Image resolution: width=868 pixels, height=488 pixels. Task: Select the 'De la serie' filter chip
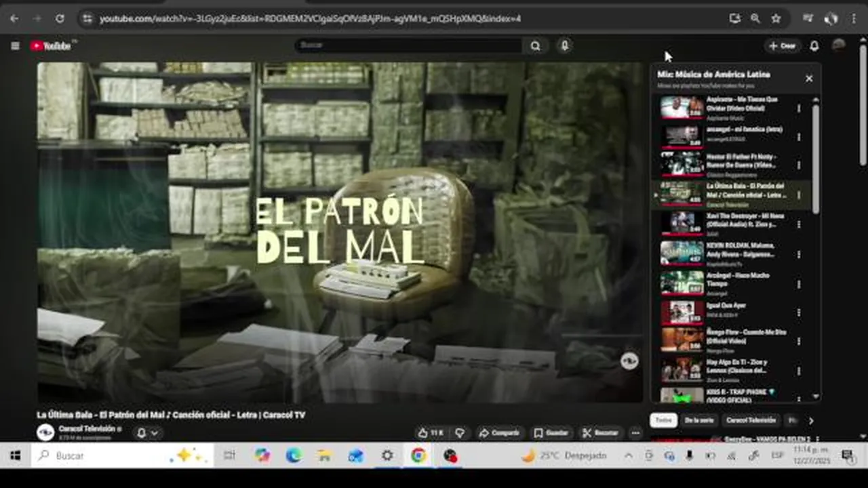(x=699, y=420)
